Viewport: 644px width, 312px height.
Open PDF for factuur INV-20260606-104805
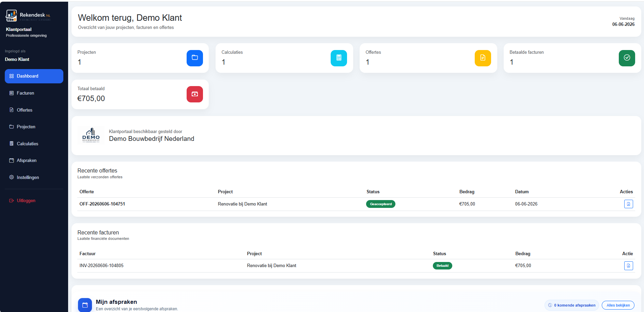[x=629, y=266]
